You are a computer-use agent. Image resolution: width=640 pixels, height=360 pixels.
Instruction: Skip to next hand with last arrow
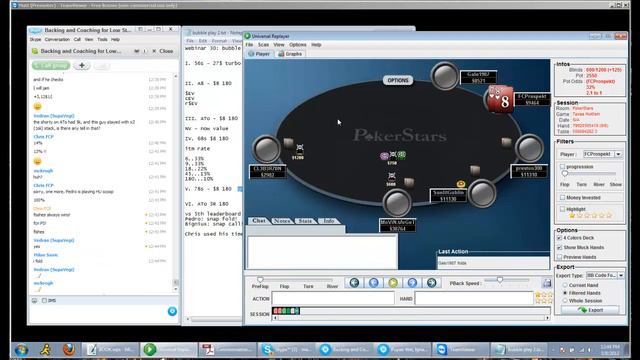[431, 282]
